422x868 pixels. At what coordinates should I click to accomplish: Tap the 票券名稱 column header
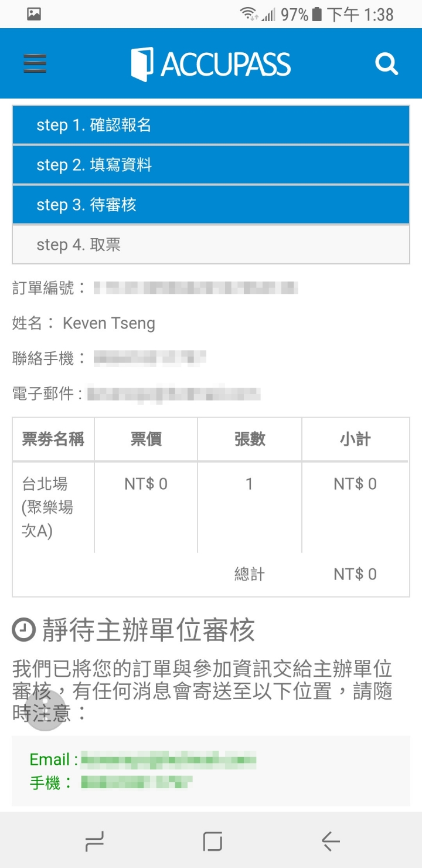pyautogui.click(x=53, y=439)
